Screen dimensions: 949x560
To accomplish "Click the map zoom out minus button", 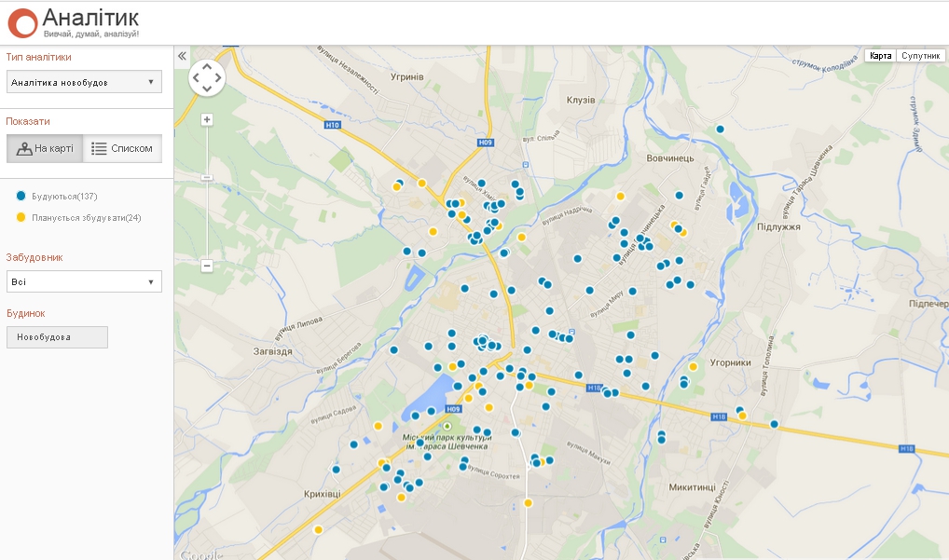I will point(207,266).
